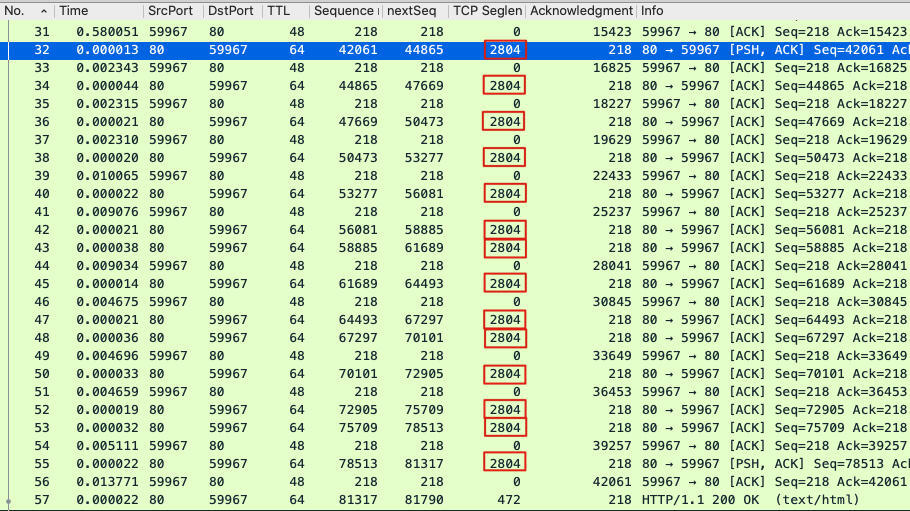Click the Acknowledgment column header
This screenshot has width=910, height=511.
[x=580, y=11]
